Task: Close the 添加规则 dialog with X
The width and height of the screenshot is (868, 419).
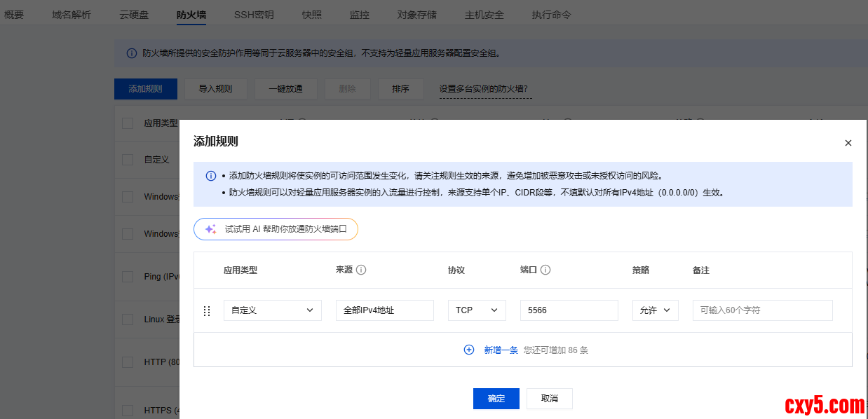Action: [x=848, y=143]
